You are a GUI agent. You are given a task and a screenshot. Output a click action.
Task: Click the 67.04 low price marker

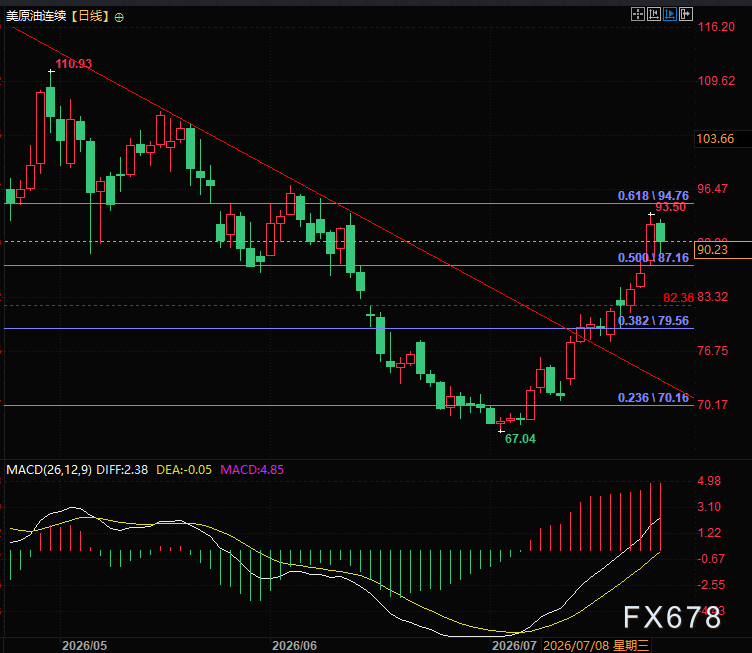(x=520, y=439)
